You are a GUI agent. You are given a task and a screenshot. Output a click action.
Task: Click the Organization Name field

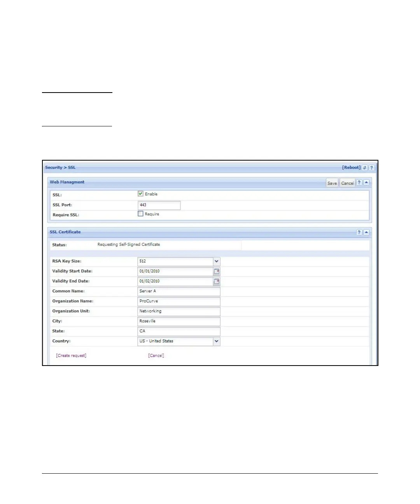pos(179,301)
